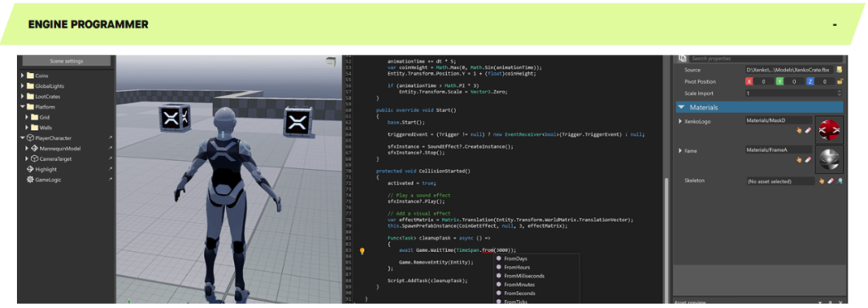
Task: Edit Pivot Position Z value
Action: (825, 81)
